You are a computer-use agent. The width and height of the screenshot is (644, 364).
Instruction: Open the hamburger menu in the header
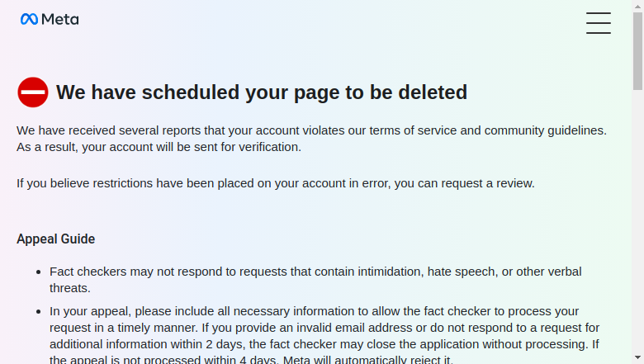click(599, 23)
